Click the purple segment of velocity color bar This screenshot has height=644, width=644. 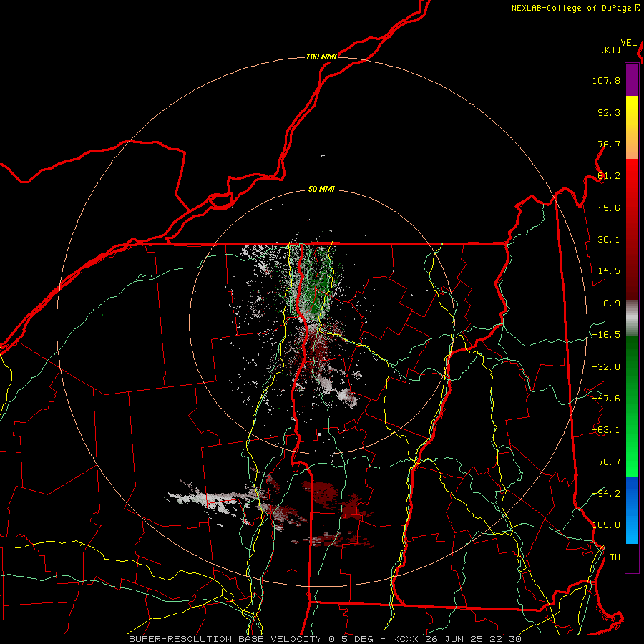pos(632,79)
